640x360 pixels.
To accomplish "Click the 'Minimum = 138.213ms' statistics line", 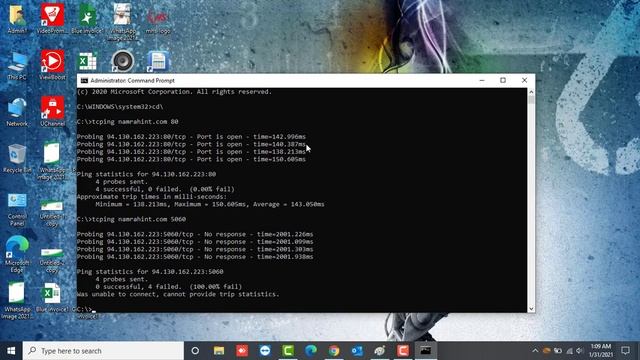I will pyautogui.click(x=210, y=204).
